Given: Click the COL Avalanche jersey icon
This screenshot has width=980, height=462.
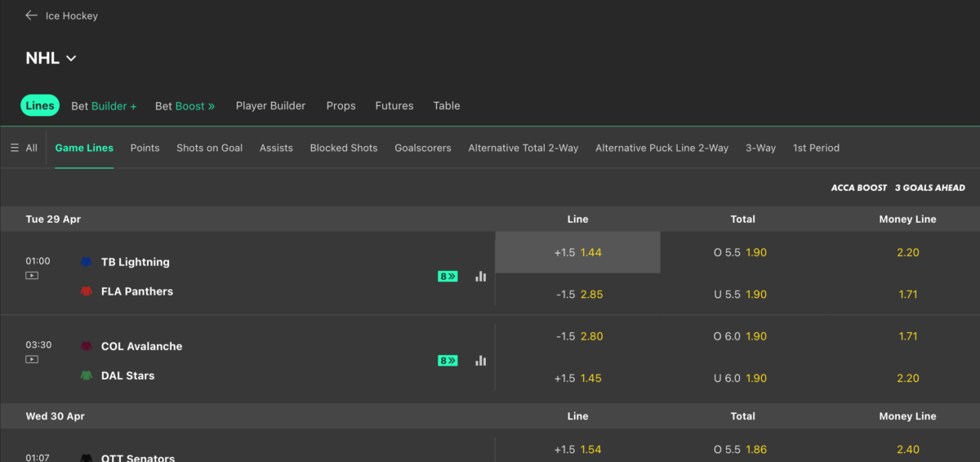Looking at the screenshot, I should coord(87,346).
